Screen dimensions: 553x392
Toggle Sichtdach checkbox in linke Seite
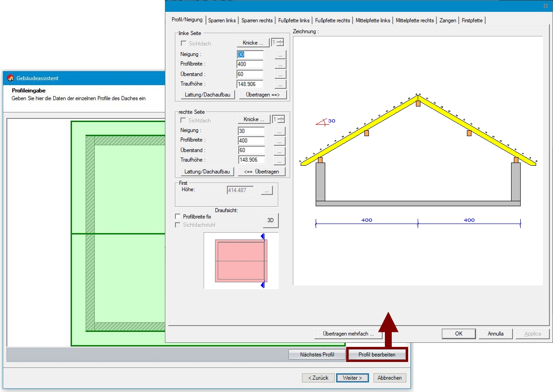tap(184, 44)
